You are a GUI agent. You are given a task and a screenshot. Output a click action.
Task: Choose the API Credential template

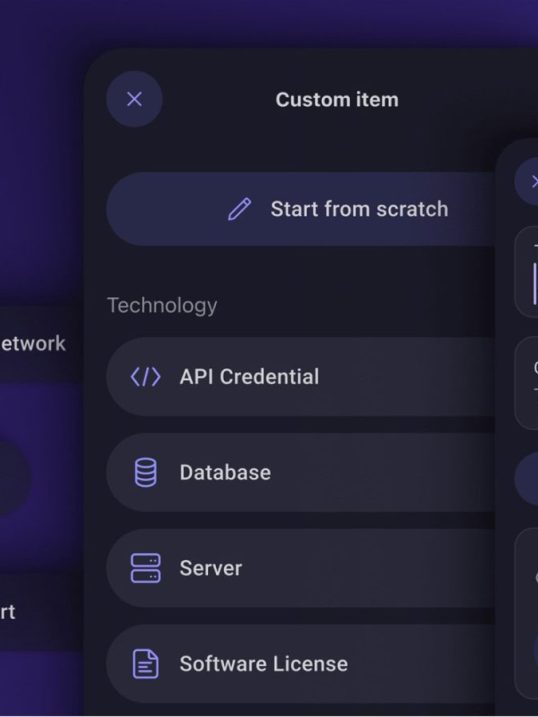[x=301, y=377]
